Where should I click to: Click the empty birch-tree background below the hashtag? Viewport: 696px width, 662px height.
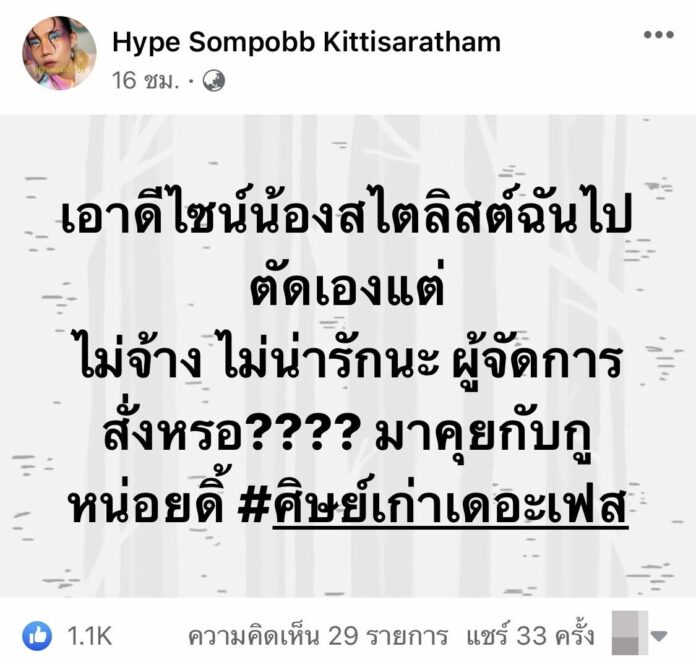348,566
